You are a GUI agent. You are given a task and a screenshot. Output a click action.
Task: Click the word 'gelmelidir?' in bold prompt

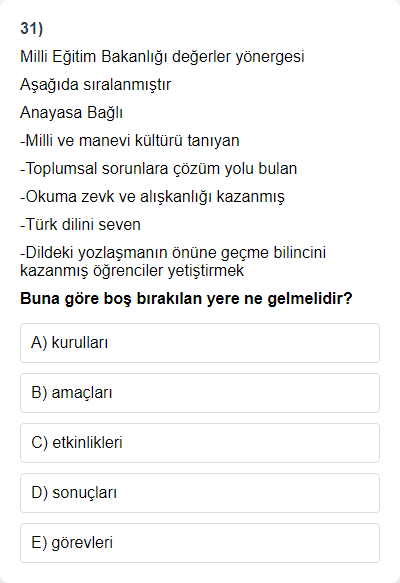(x=310, y=299)
